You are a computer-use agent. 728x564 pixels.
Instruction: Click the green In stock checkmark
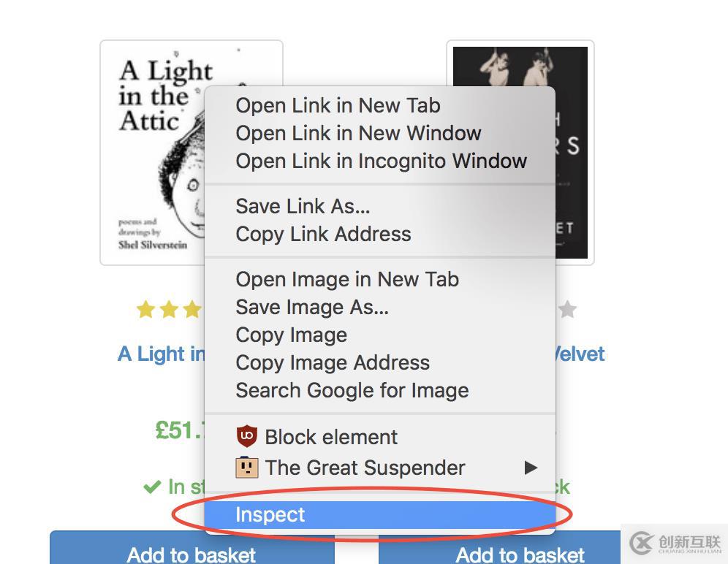pyautogui.click(x=152, y=487)
